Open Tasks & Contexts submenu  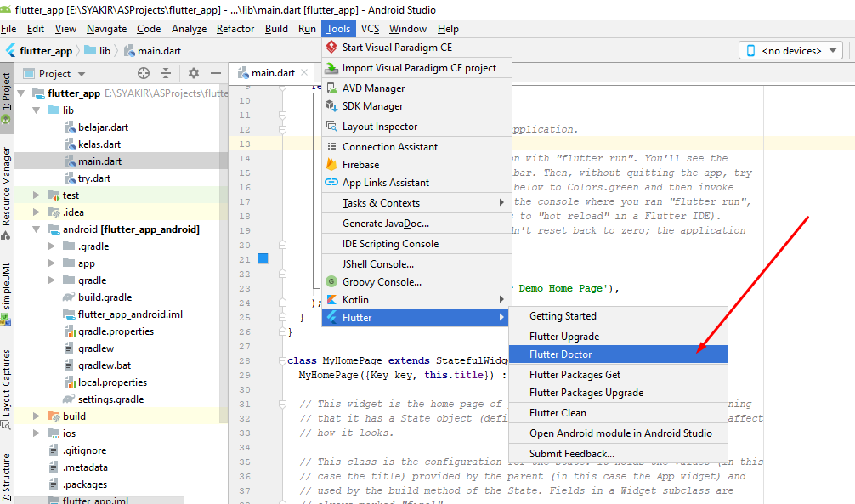417,203
